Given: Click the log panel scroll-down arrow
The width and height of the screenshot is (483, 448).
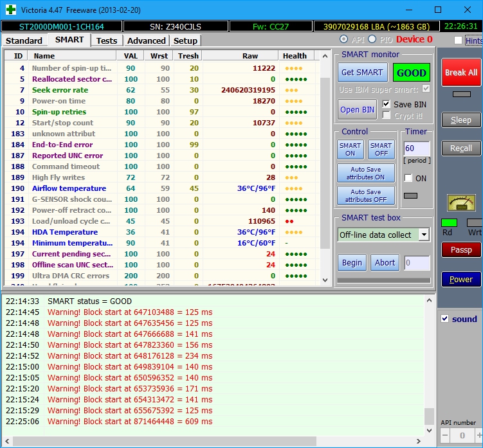Looking at the screenshot, I should pyautogui.click(x=429, y=430).
